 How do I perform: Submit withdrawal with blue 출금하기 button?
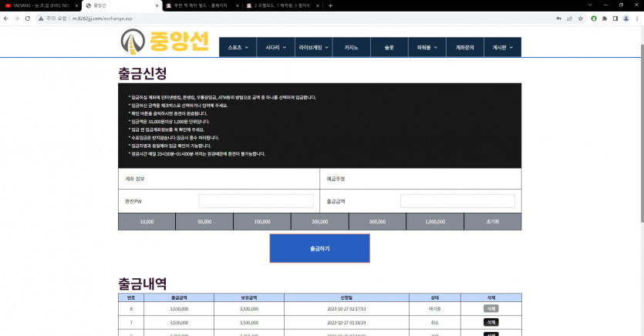[319, 248]
